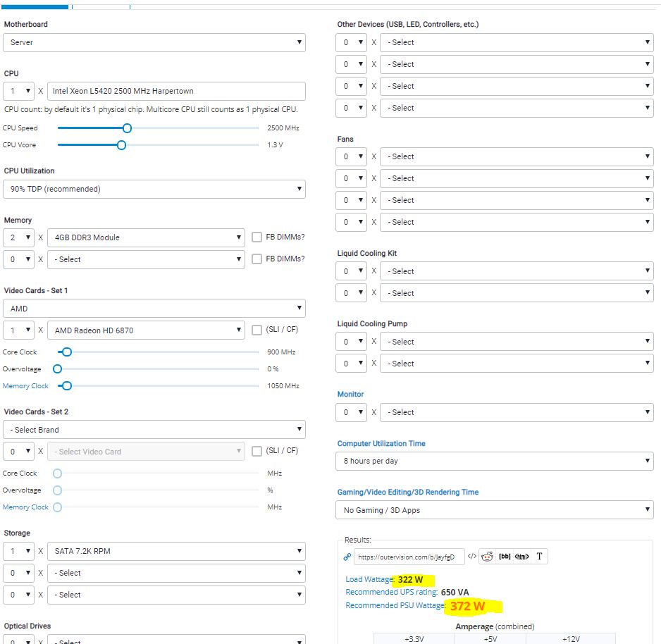Click the CPU Vcore slider handle
Viewport: 661px width, 644px height.
coord(121,145)
